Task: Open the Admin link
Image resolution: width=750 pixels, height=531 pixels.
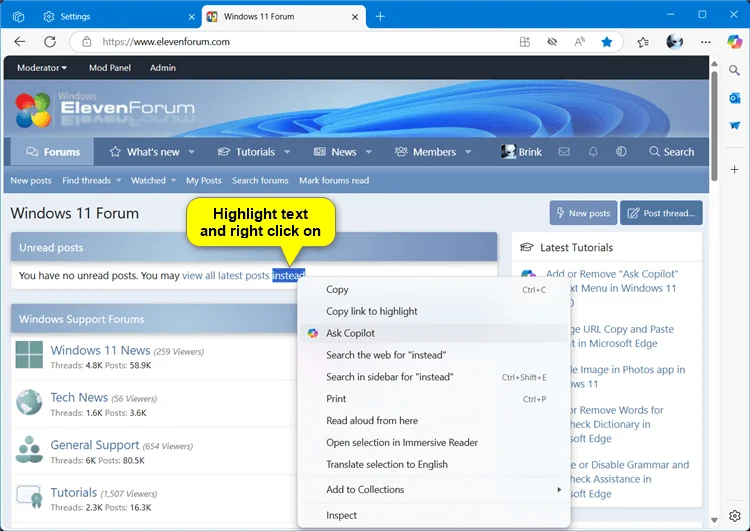Action: click(163, 68)
